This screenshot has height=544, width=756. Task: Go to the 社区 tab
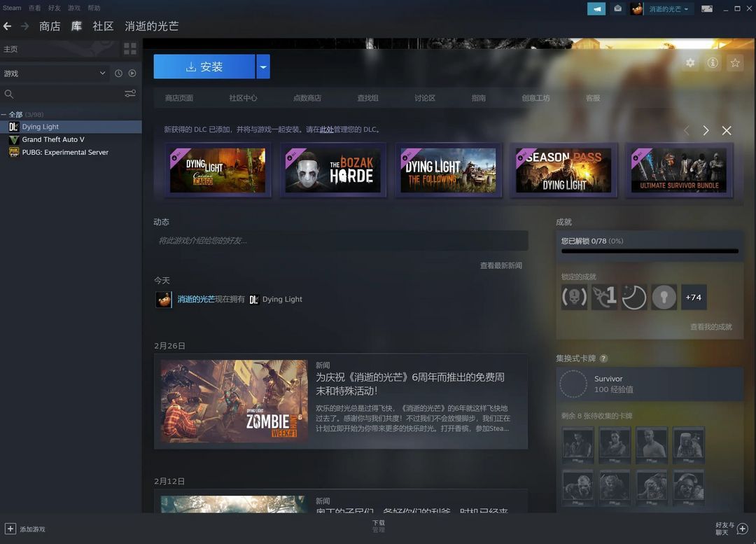[x=103, y=26]
